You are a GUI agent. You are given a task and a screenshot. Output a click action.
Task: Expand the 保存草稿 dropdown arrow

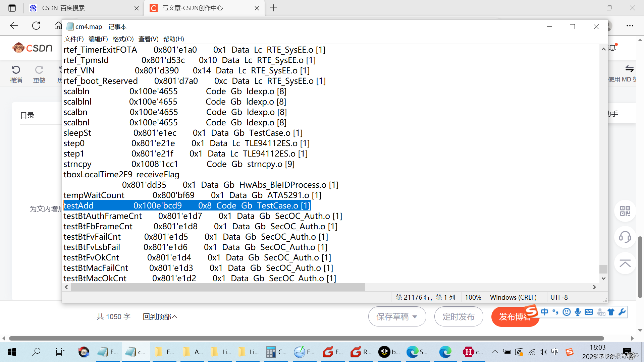click(x=415, y=317)
